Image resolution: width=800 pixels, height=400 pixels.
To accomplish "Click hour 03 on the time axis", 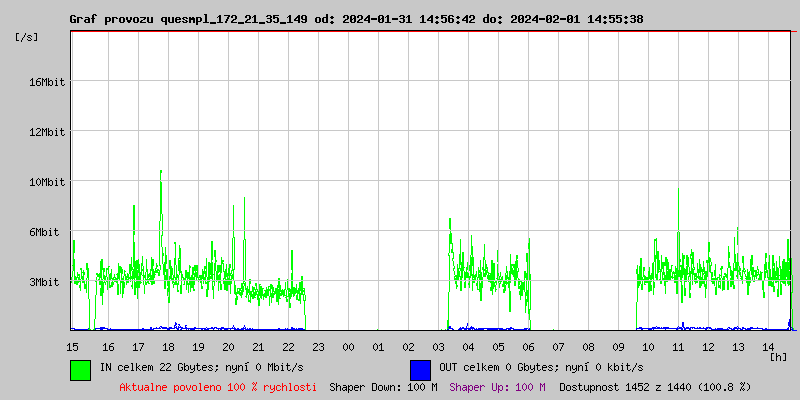I will [438, 347].
